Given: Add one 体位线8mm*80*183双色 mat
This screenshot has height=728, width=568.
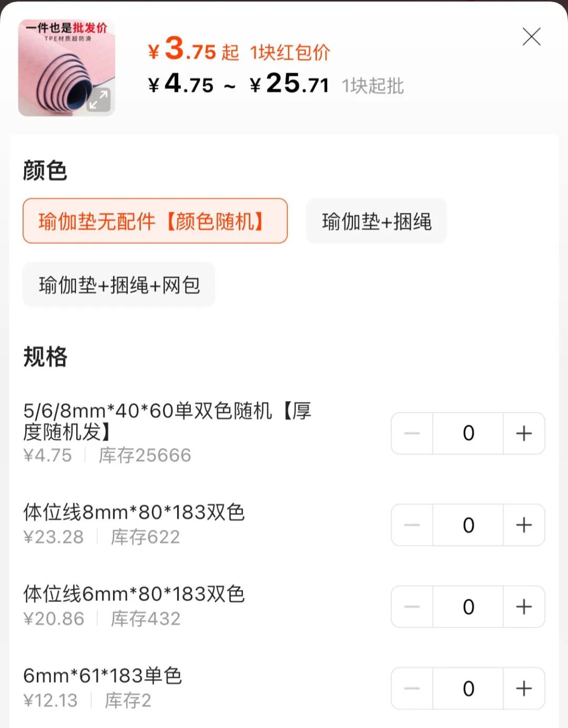Looking at the screenshot, I should [524, 525].
